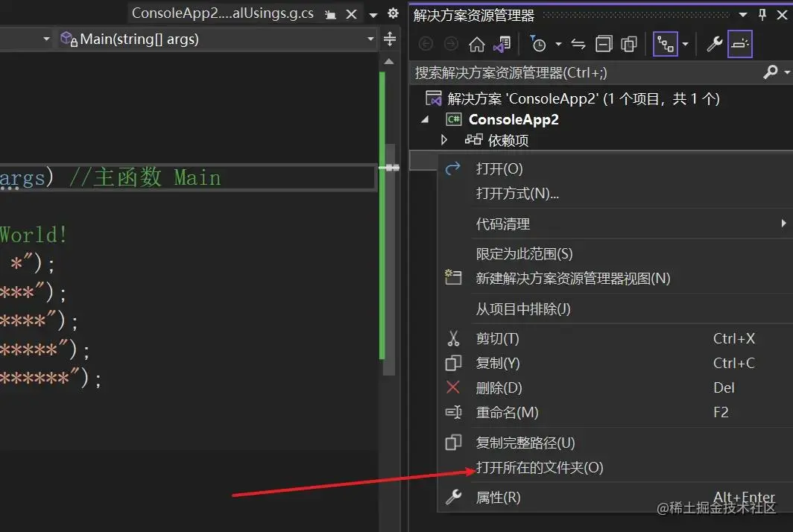
Task: Click the Sync with Active Document icon
Action: (580, 43)
